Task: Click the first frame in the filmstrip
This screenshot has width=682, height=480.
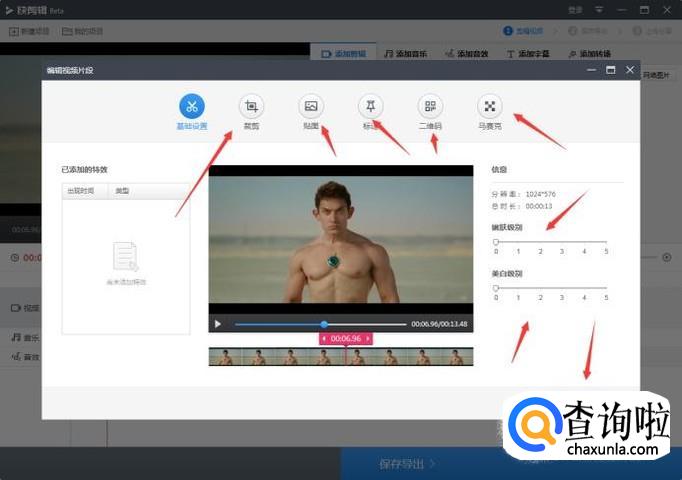Action: pyautogui.click(x=225, y=357)
